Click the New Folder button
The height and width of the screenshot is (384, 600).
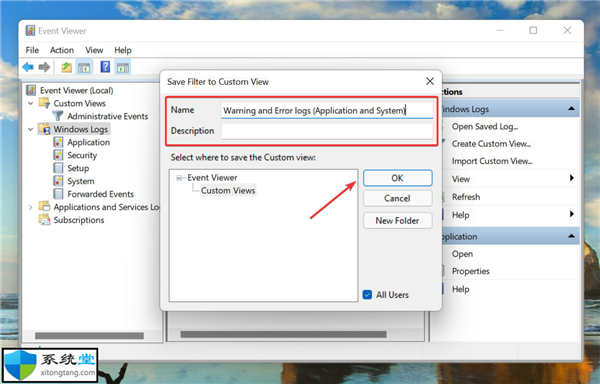398,221
